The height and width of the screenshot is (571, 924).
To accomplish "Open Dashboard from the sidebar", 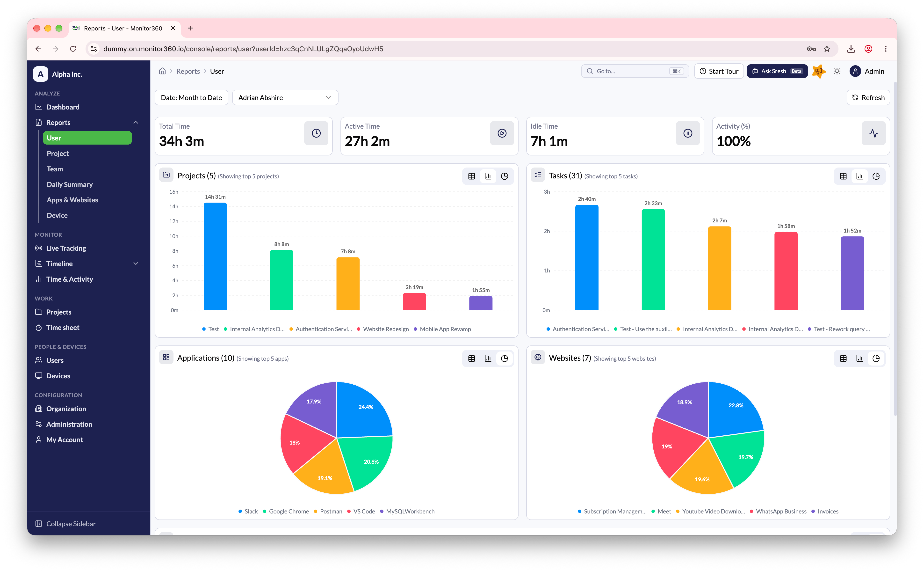I will pyautogui.click(x=63, y=107).
